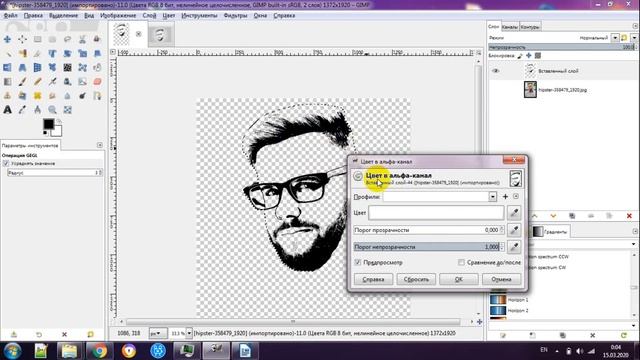Image resolution: width=640 pixels, height=360 pixels.
Task: Open layer mode Нормальный dropdown
Action: click(615, 38)
